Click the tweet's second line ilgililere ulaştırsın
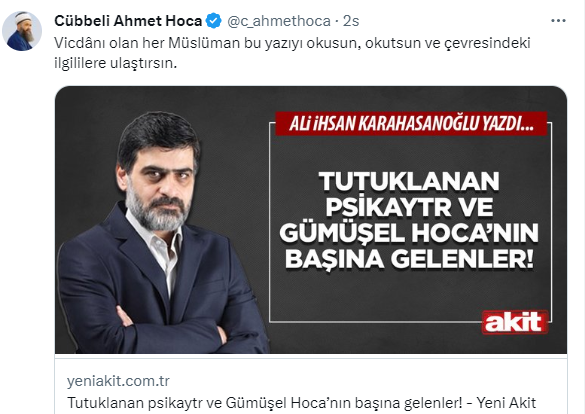This screenshot has height=414, width=585. (x=116, y=63)
